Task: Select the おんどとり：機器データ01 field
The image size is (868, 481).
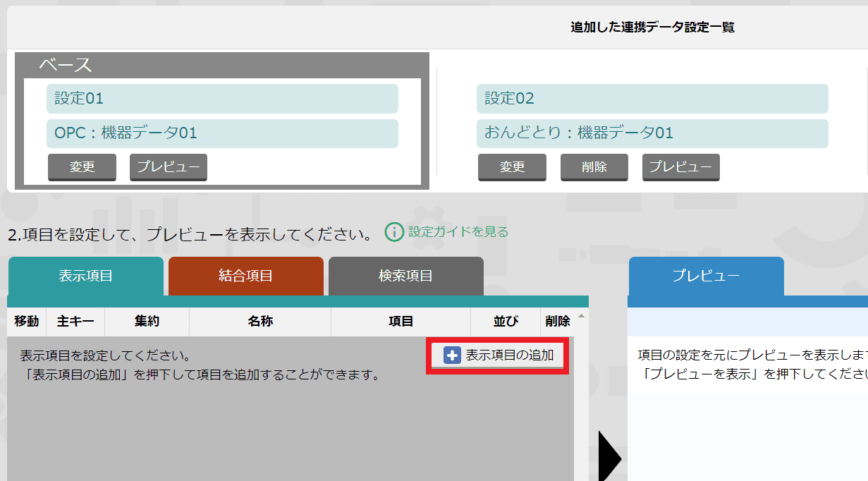Action: click(x=652, y=134)
